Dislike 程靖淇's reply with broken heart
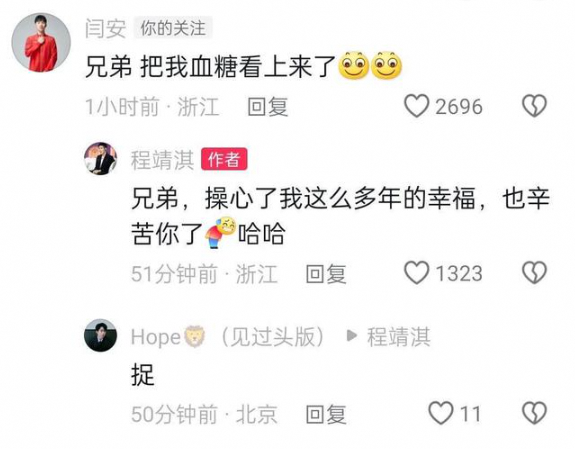The width and height of the screenshot is (575, 449). coord(534,273)
